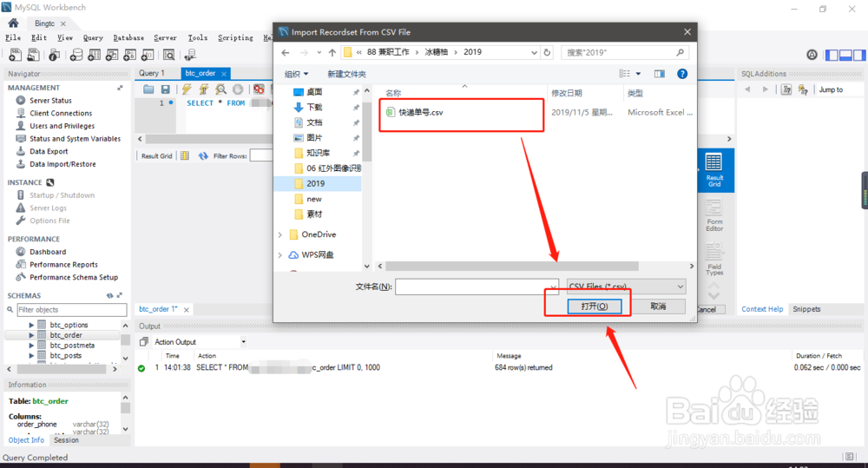Open Data Import/Restore

pyautogui.click(x=62, y=164)
